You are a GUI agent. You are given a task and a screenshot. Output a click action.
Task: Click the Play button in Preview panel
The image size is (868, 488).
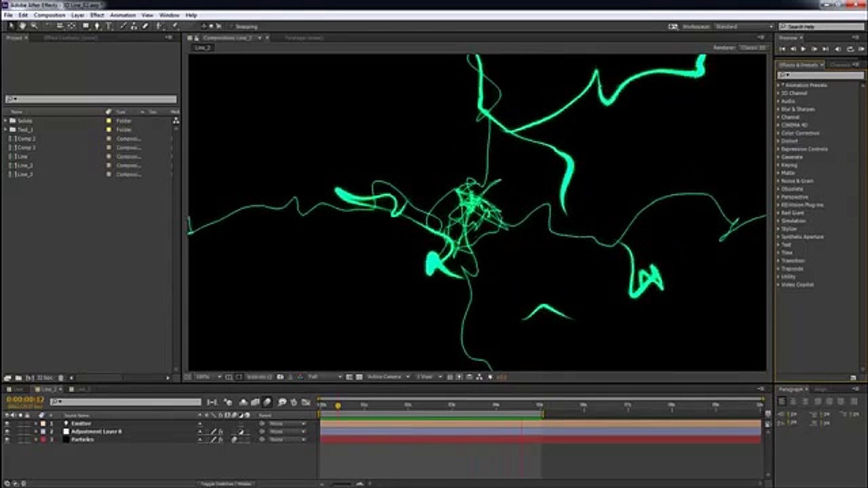click(803, 49)
